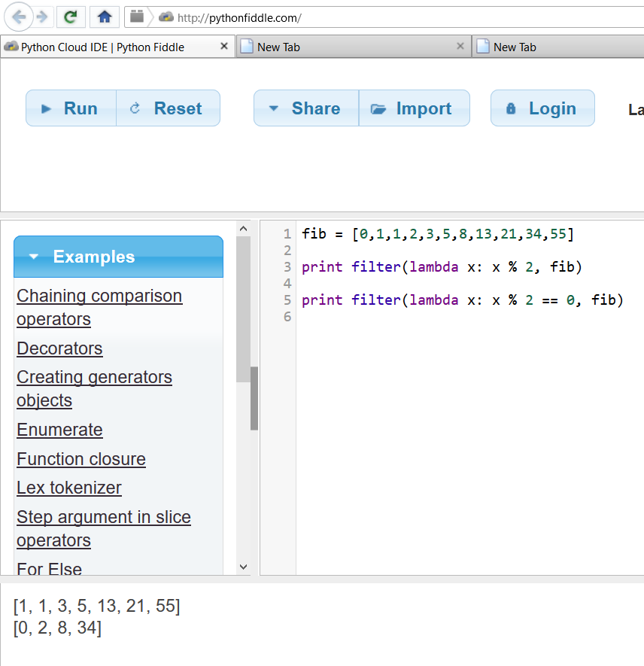
Task: Click the examples list scroll-up arrow
Action: coord(243,229)
